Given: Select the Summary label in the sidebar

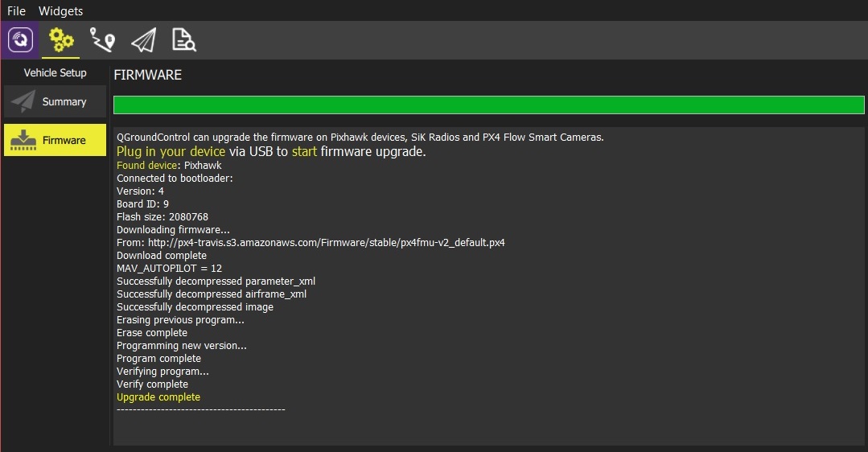Looking at the screenshot, I should [64, 101].
